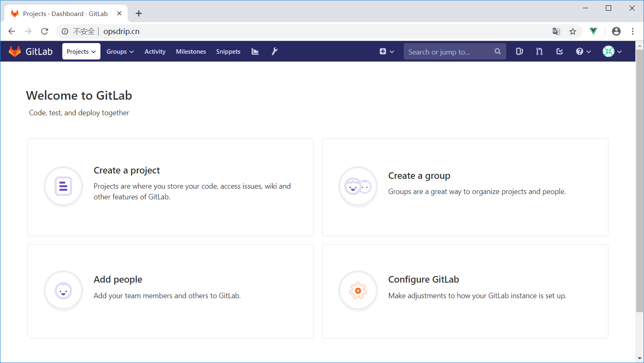Click the Create a group icon
The image size is (644, 363).
tap(358, 187)
